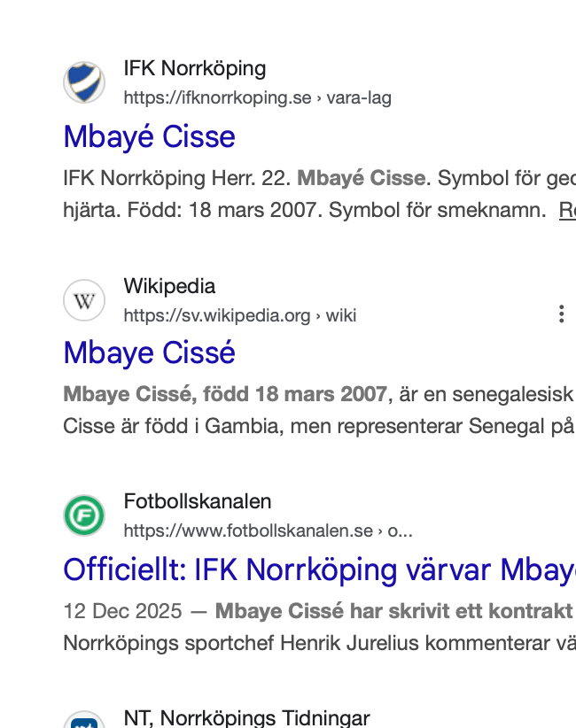Open the three-dot menu beside Wikipedia result

(x=560, y=314)
